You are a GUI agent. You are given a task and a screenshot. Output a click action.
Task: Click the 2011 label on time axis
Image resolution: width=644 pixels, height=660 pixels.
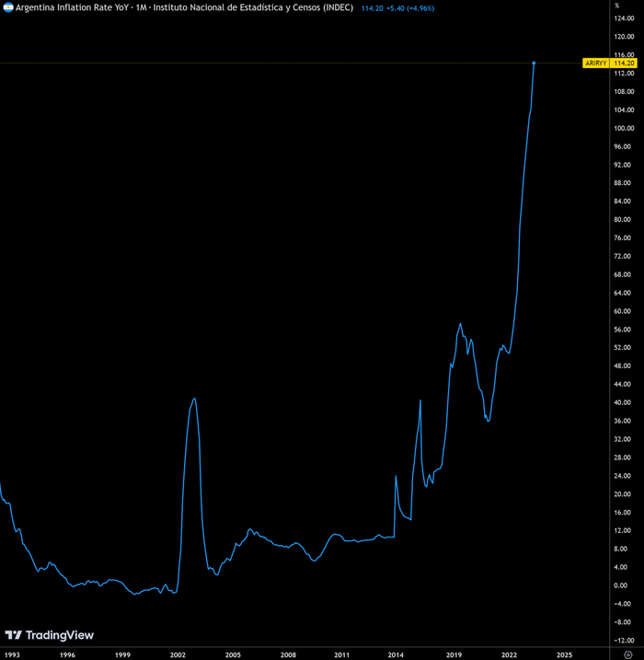tap(341, 655)
